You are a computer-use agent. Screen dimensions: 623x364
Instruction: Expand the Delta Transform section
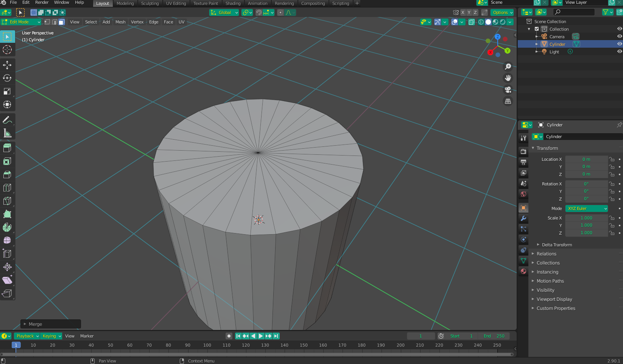click(557, 245)
